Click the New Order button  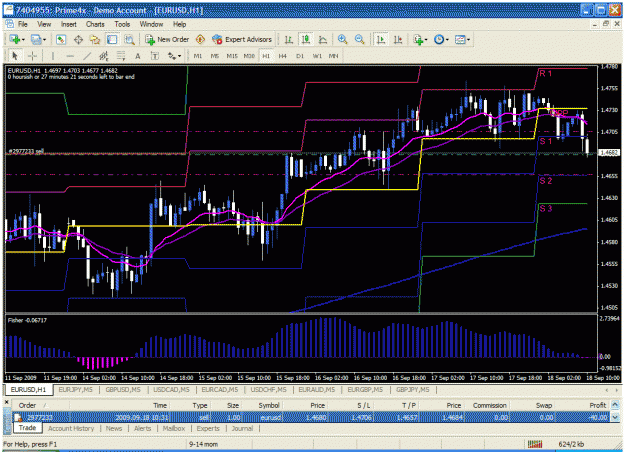coord(167,39)
